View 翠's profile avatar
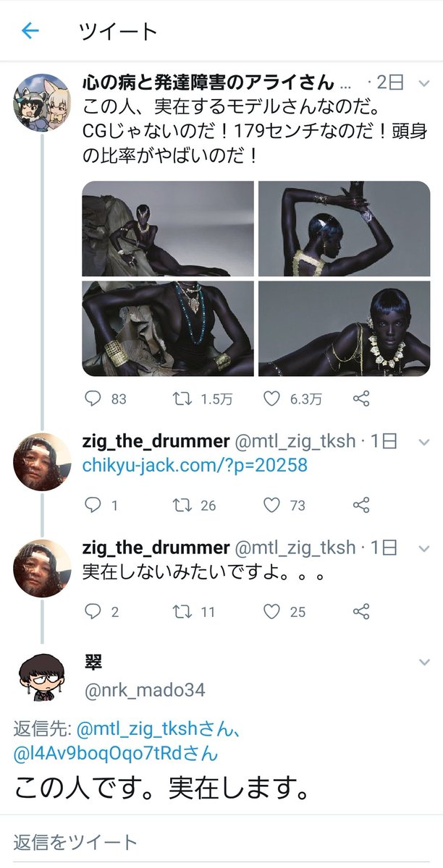The height and width of the screenshot is (868, 443). pyautogui.click(x=42, y=678)
